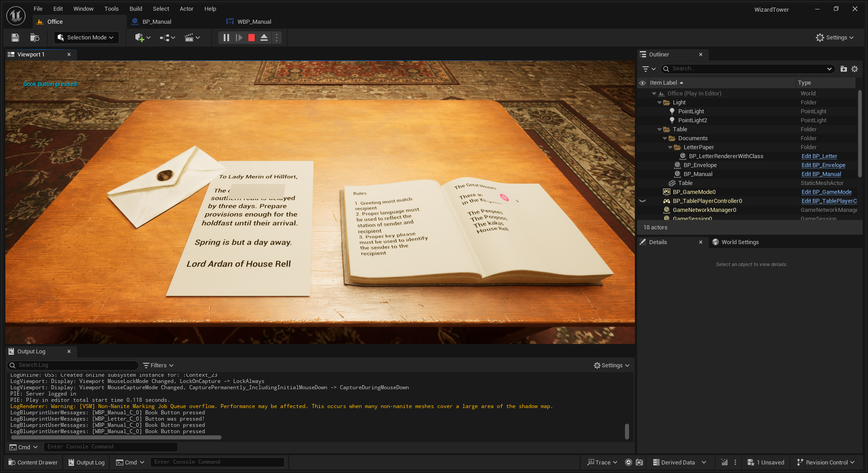Focus the Outliner search field
This screenshot has width=868, height=473.
(x=748, y=69)
